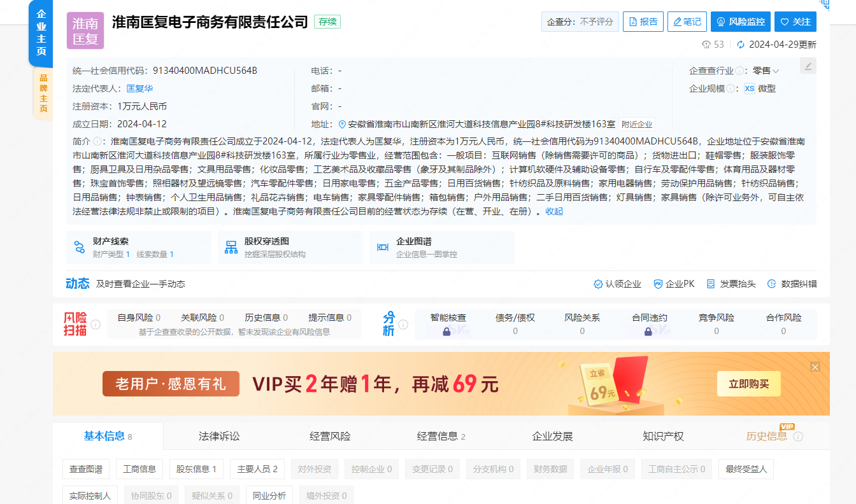Click the refresh icon beside 2024-04-29更新
This screenshot has height=504, width=856.
coord(740,45)
